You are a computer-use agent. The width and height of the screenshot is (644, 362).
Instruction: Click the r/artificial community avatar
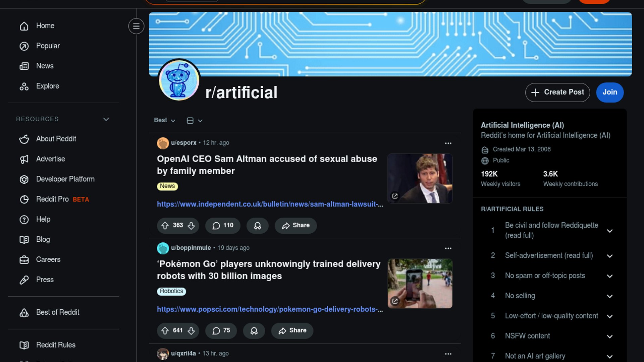coord(179,80)
